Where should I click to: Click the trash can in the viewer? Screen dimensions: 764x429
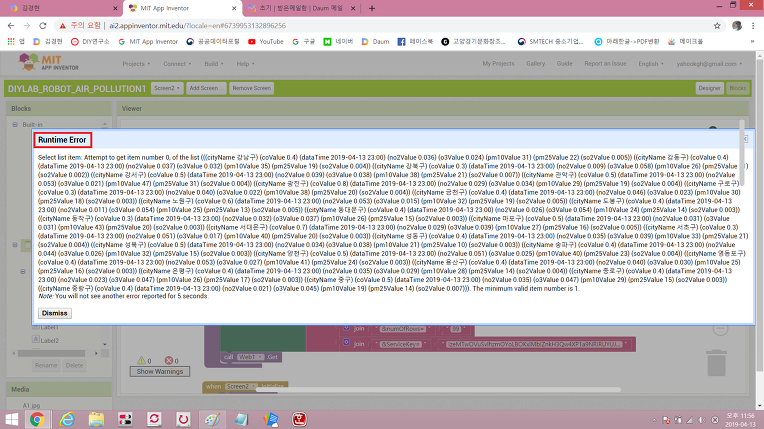click(x=716, y=363)
